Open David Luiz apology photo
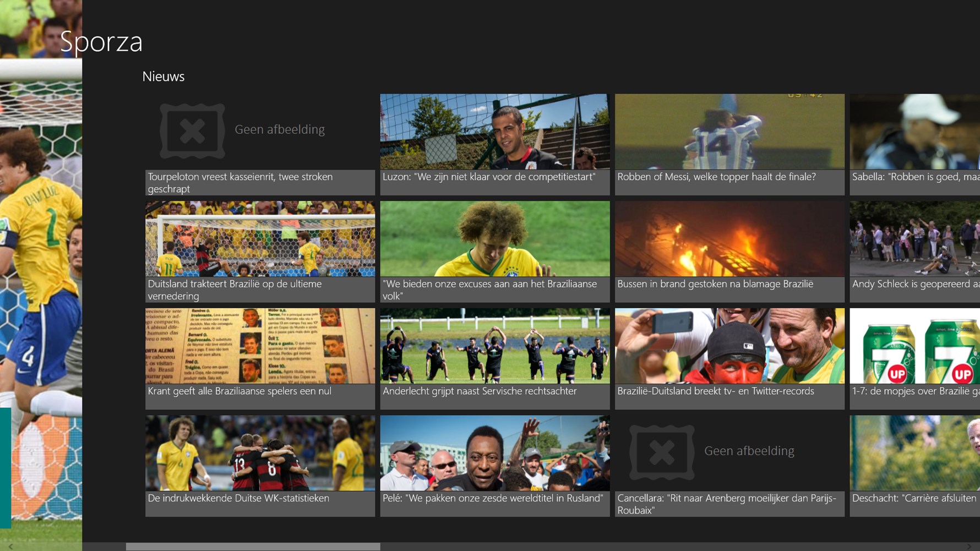The height and width of the screenshot is (551, 980). (x=495, y=239)
